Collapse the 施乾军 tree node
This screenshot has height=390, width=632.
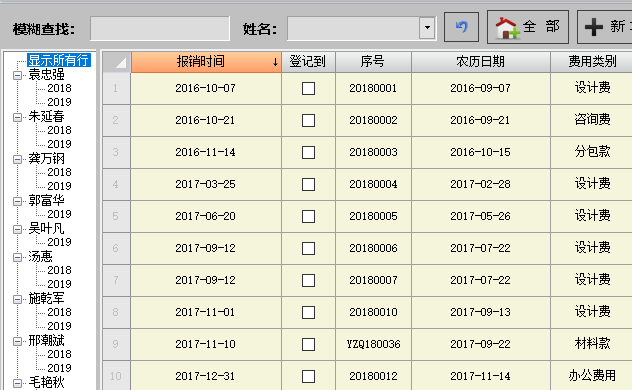(x=17, y=299)
